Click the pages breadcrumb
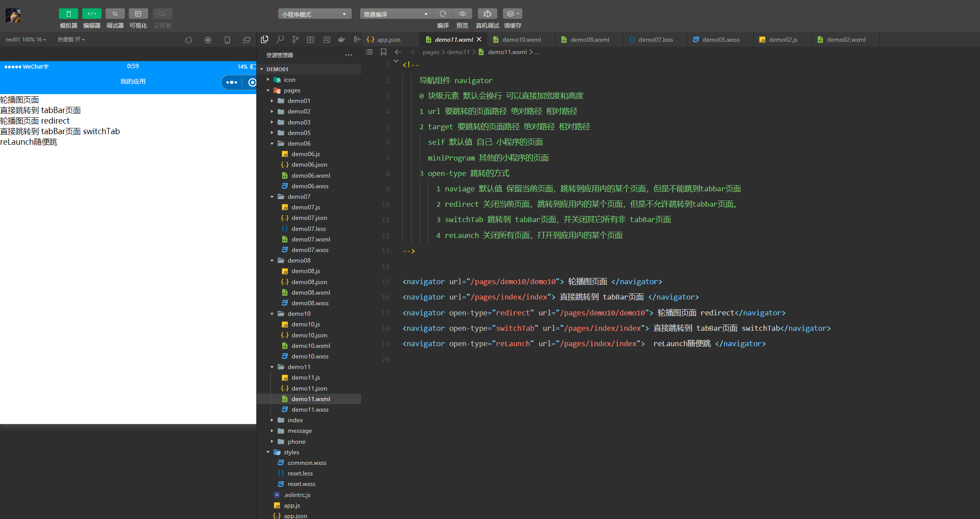 pyautogui.click(x=431, y=52)
